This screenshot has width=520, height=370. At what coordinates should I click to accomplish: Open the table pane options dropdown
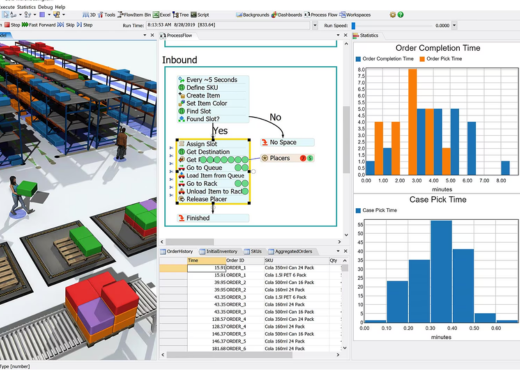pos(338,251)
